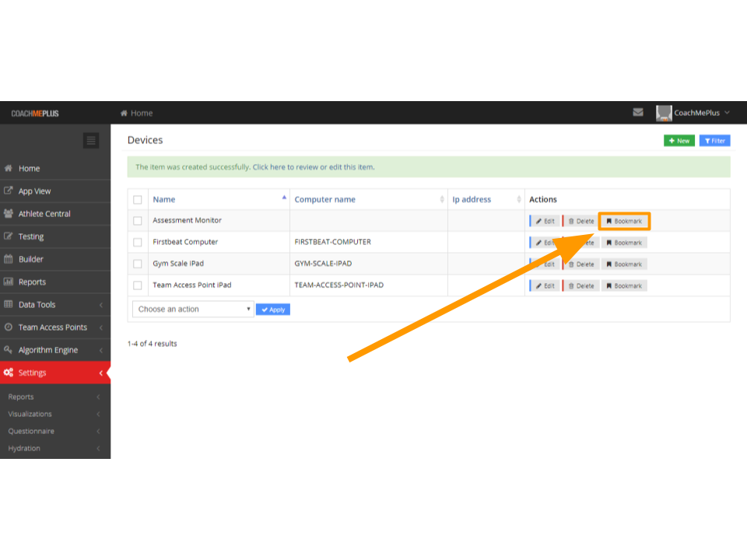747x560 pixels.
Task: Select the Assessment Monitor row checkbox
Action: pos(138,221)
